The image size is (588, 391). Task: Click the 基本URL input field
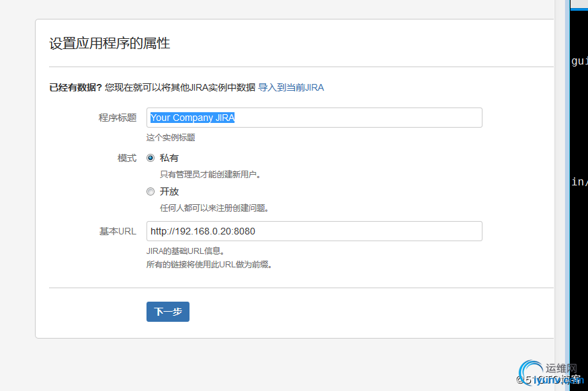314,231
